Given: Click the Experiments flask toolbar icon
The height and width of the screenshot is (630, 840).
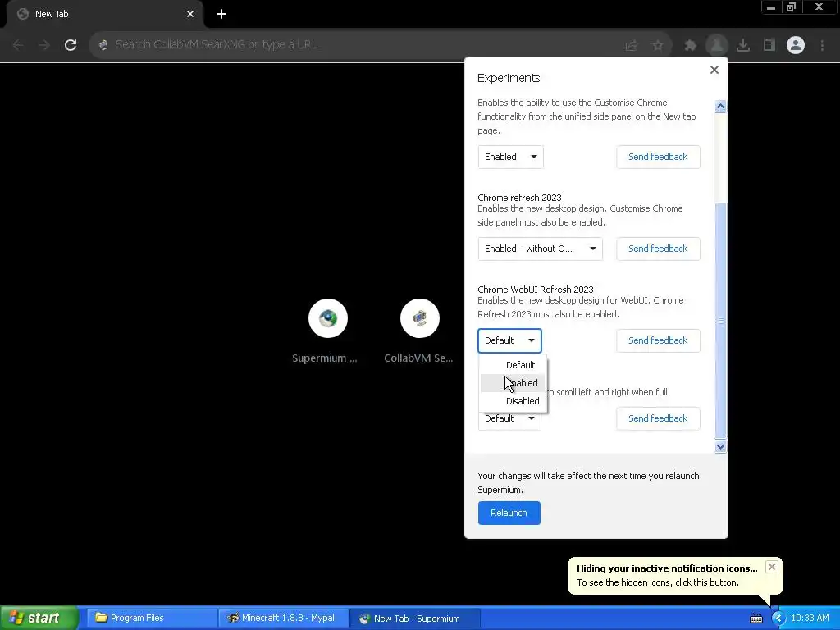Looking at the screenshot, I should click(717, 45).
